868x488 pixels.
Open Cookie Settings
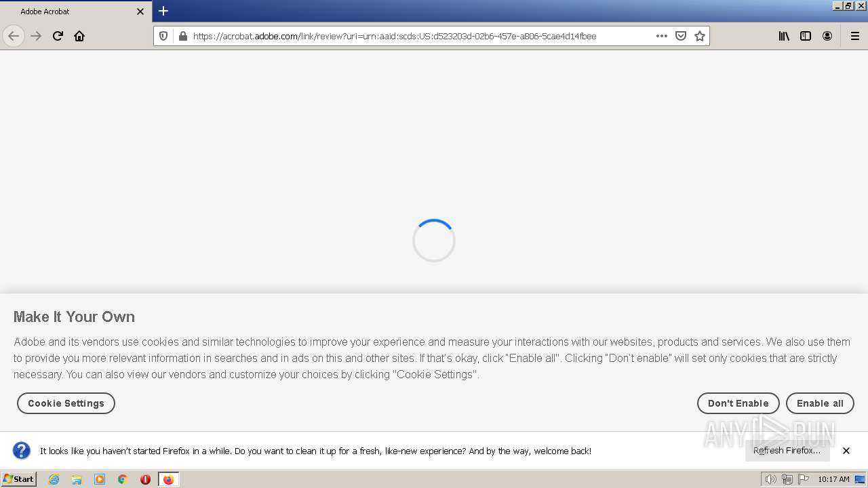pos(66,403)
